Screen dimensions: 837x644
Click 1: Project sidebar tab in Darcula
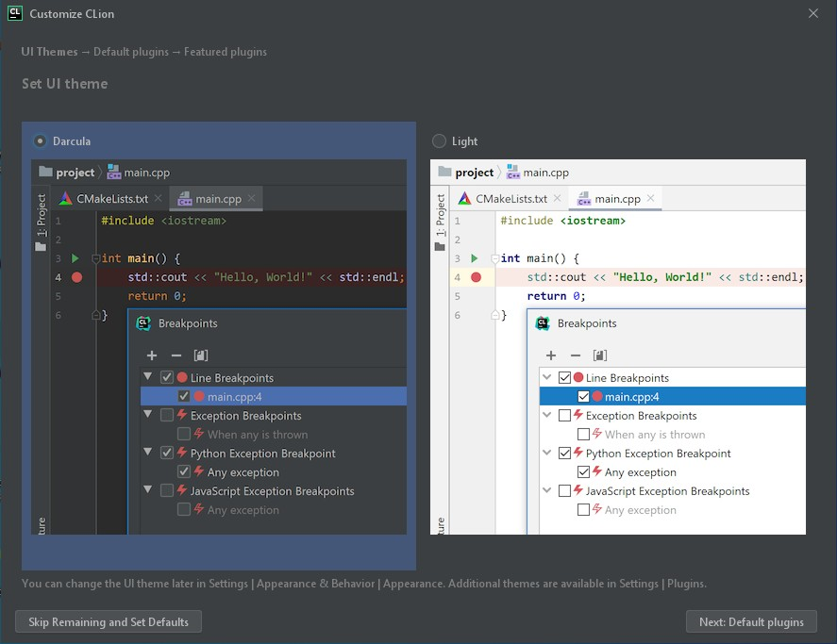42,222
